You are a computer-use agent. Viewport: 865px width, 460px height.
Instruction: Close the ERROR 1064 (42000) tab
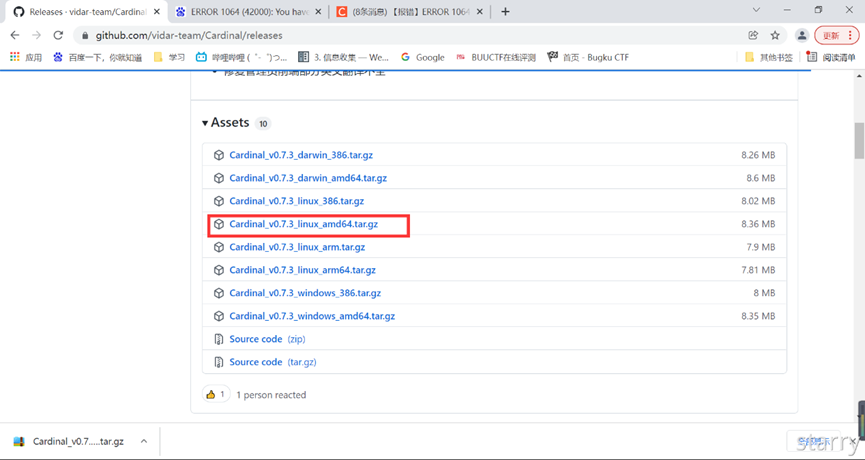(318, 12)
